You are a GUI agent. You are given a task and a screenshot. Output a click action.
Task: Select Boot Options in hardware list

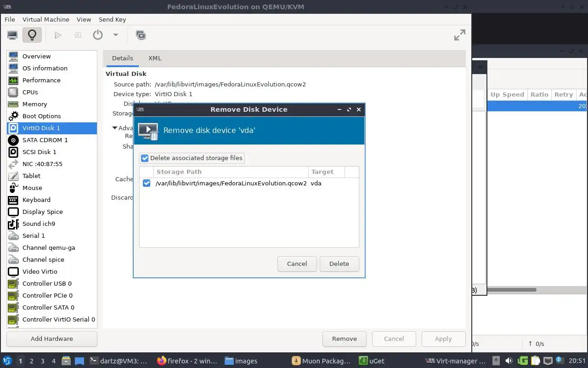52,116
